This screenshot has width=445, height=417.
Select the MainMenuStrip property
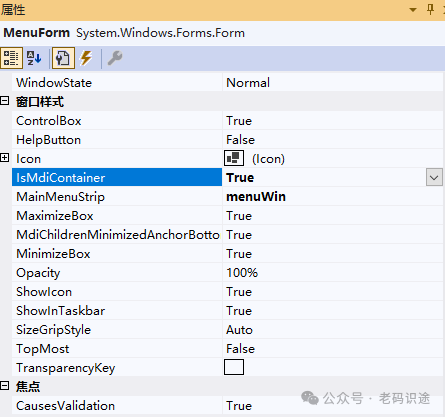tap(60, 197)
